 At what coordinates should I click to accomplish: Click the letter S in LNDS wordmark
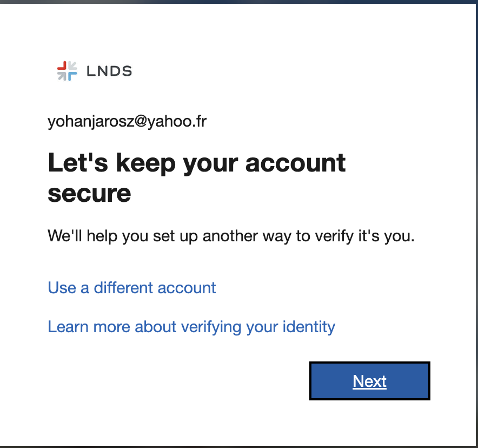[127, 71]
